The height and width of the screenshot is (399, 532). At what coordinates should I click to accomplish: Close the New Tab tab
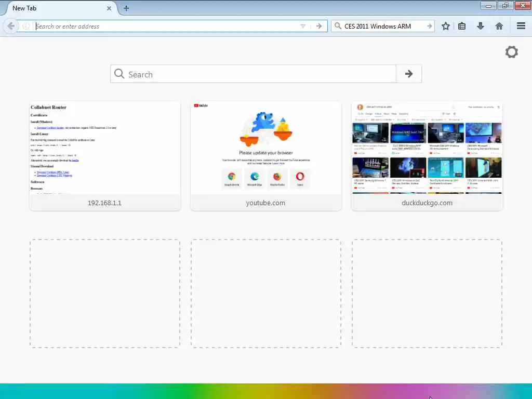pyautogui.click(x=109, y=8)
